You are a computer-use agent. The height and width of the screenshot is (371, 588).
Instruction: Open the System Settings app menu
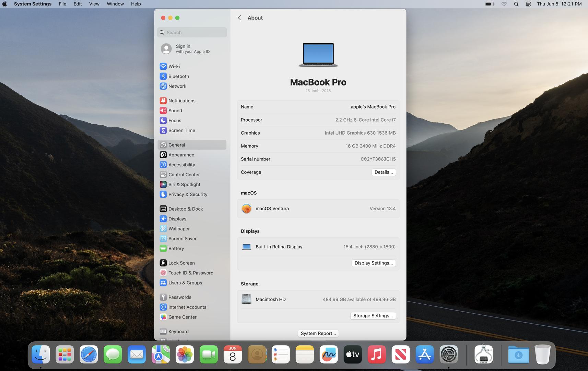(33, 4)
